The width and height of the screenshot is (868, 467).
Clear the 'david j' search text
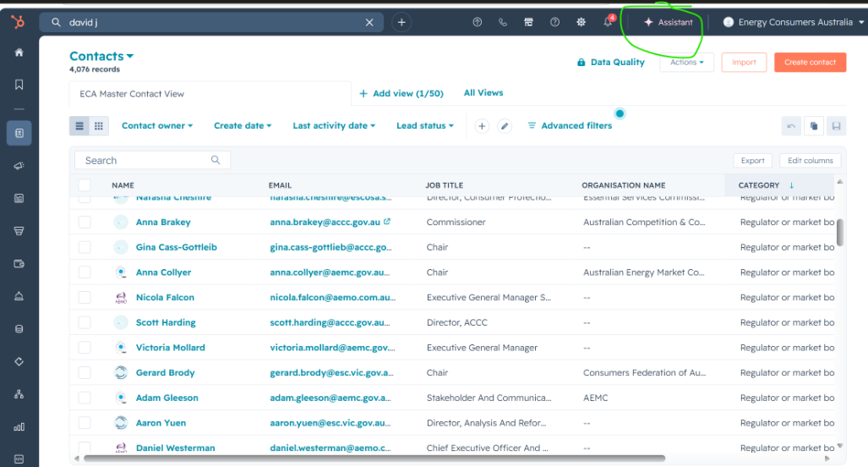[369, 22]
